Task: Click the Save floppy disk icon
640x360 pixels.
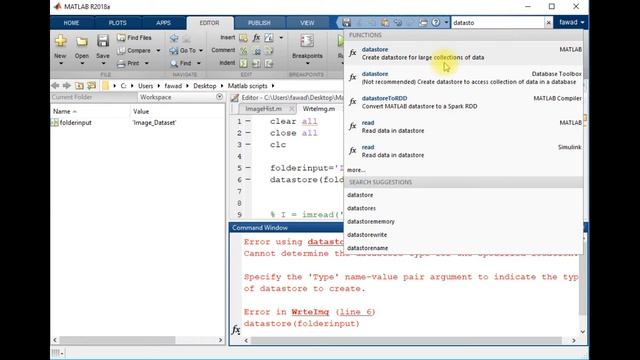Action: 102,41
